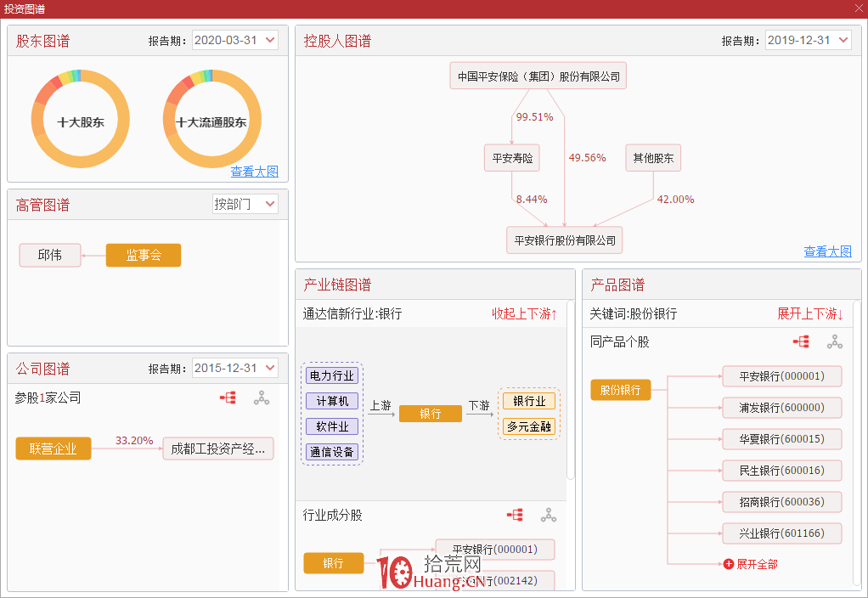Select downstream industry 多元金融
Image resolution: width=868 pixels, height=598 pixels.
point(529,426)
